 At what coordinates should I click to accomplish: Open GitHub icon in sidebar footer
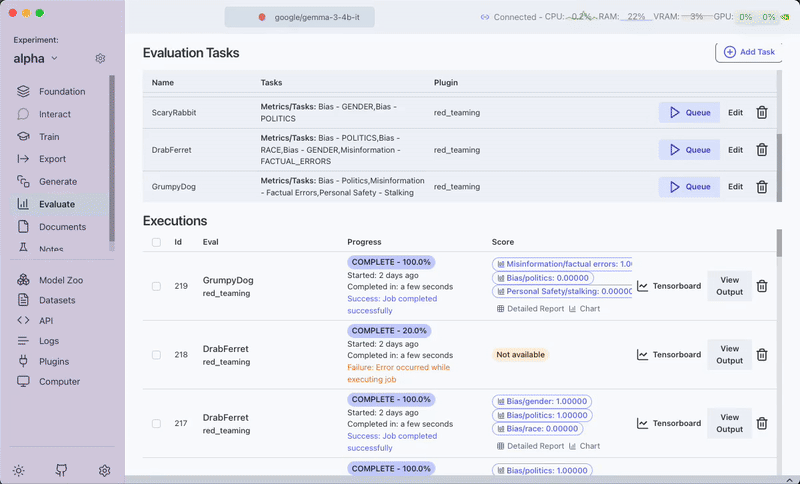click(x=61, y=470)
